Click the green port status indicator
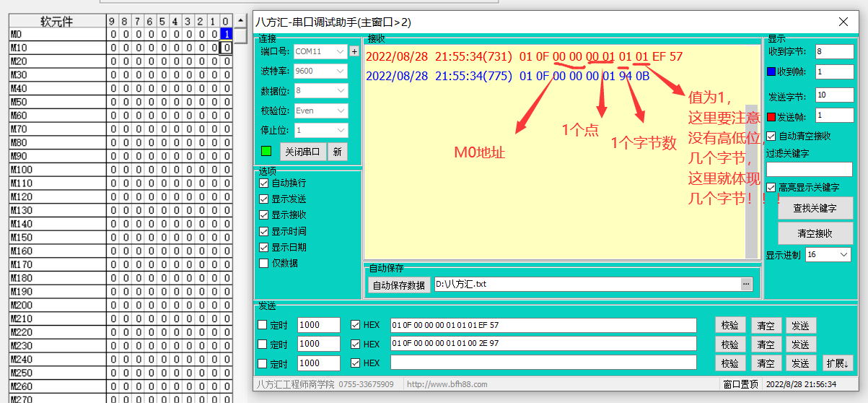 point(267,152)
